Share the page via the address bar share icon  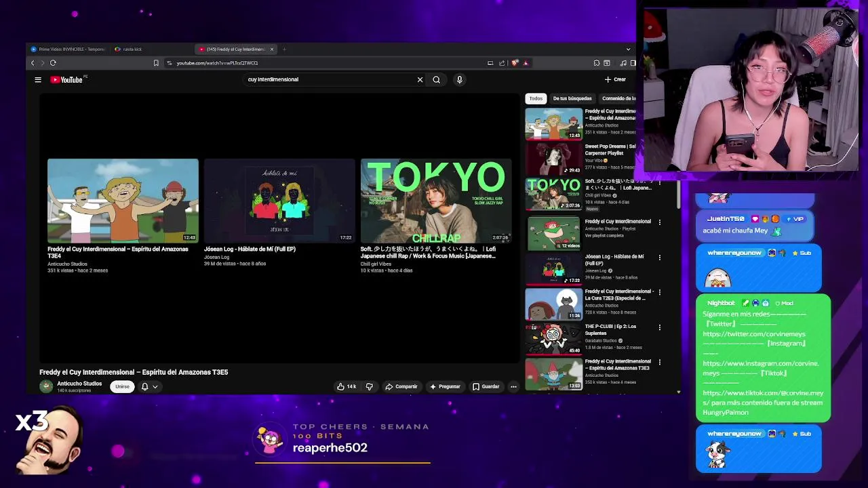(502, 63)
